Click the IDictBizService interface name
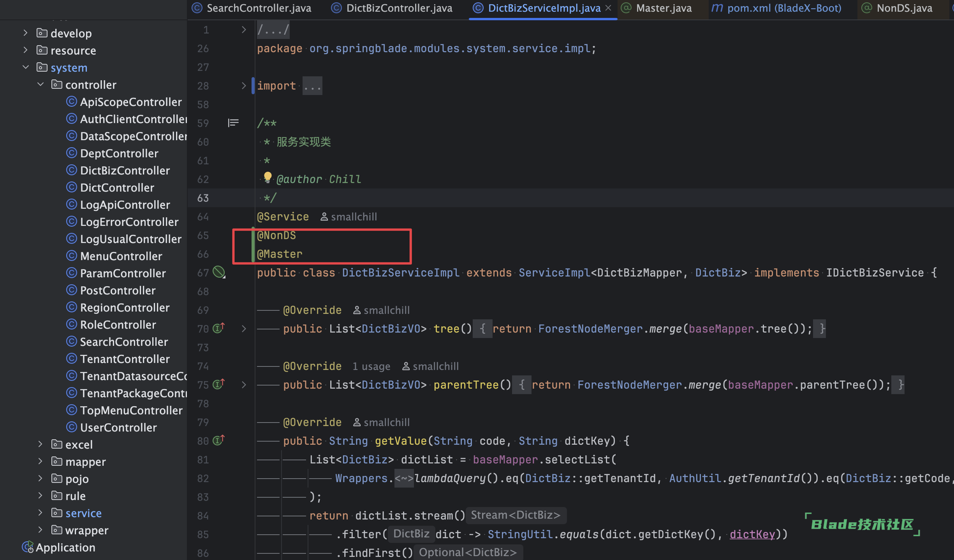Screen dimensions: 954x560 point(875,273)
